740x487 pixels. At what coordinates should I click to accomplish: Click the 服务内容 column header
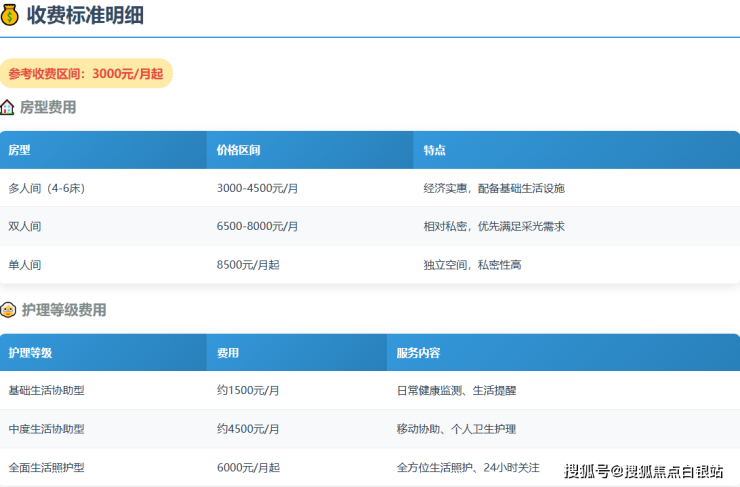pos(418,353)
